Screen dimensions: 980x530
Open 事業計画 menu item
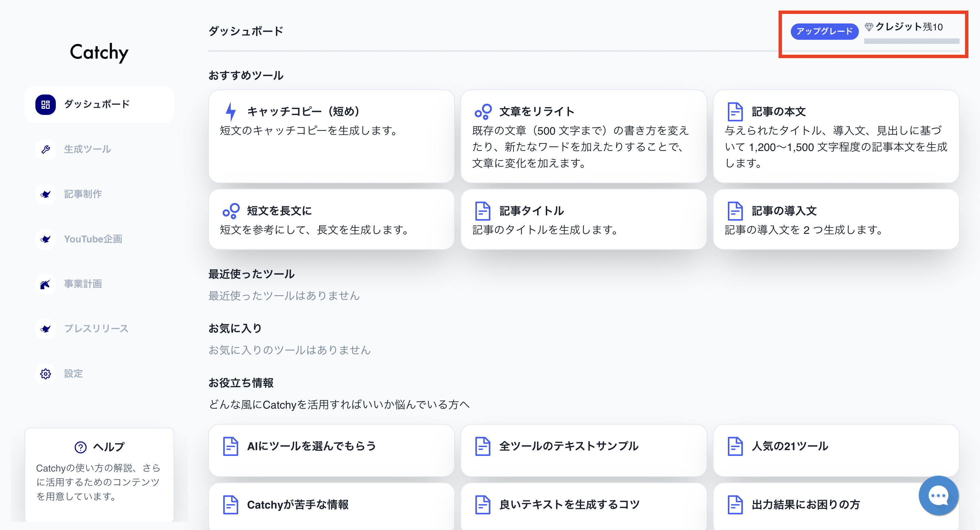pos(99,284)
